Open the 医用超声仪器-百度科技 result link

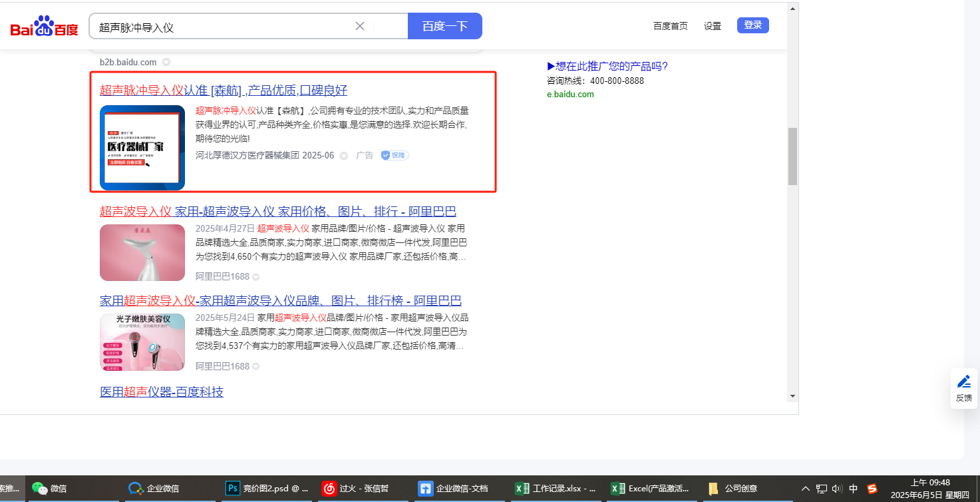162,391
